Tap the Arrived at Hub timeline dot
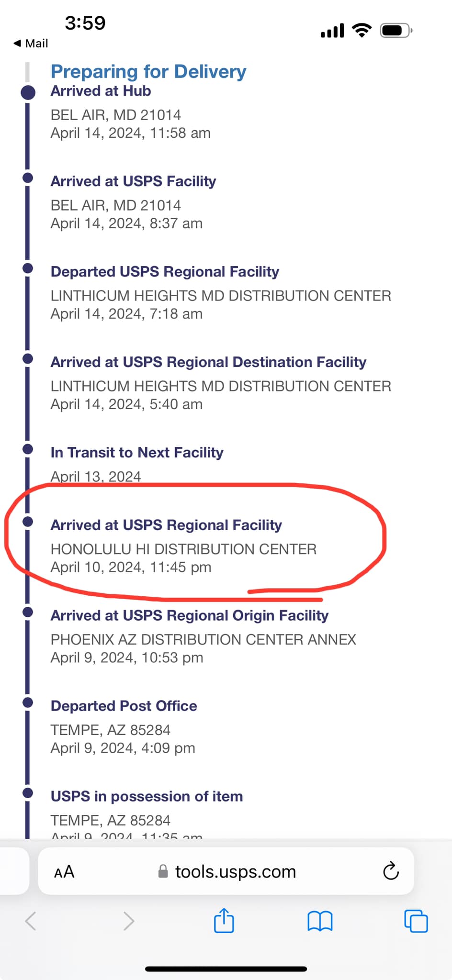This screenshot has height=980, width=452. (x=28, y=92)
